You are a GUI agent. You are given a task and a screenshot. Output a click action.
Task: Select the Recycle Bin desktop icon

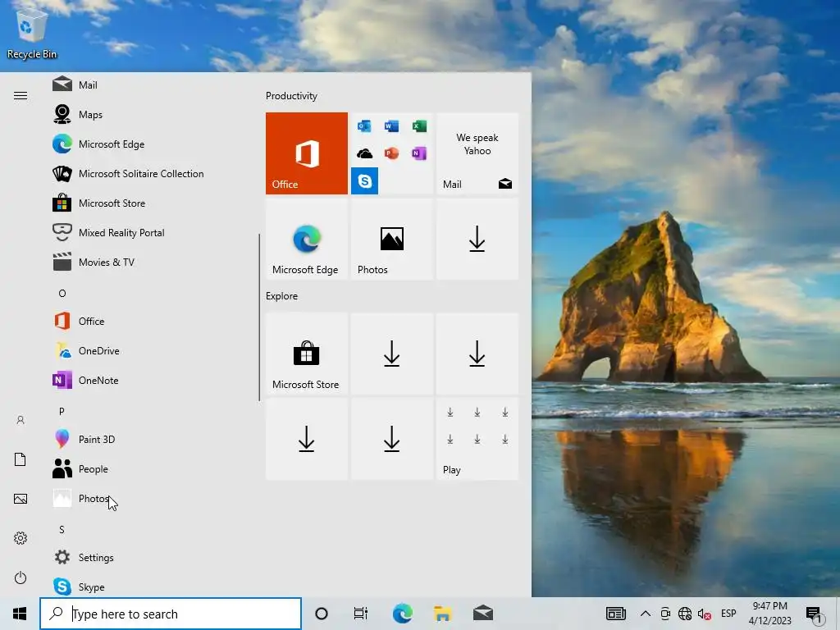[32, 34]
